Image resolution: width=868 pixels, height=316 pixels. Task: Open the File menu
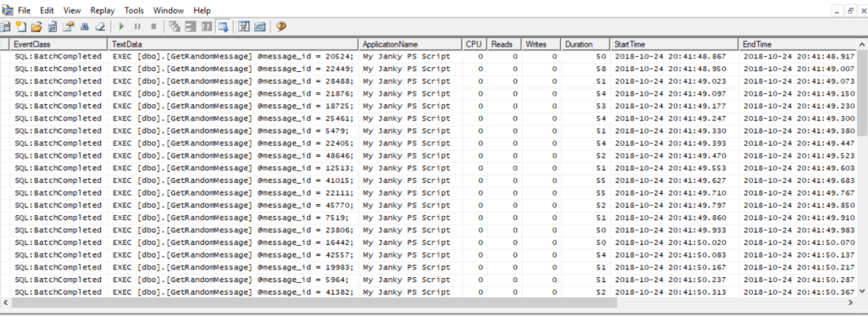pyautogui.click(x=25, y=10)
